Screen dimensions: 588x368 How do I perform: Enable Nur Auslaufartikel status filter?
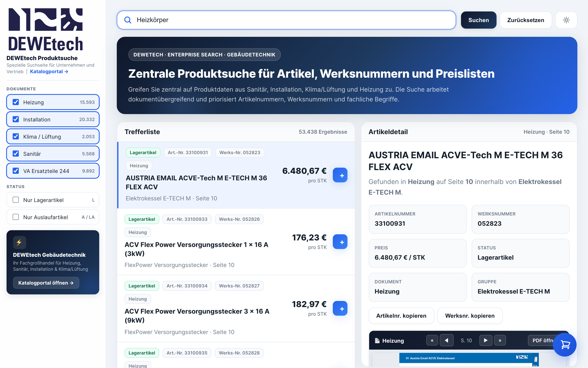point(16,217)
